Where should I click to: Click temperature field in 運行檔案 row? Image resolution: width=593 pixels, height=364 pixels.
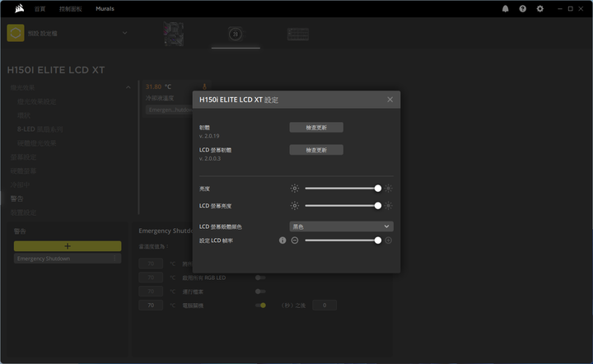click(x=151, y=292)
